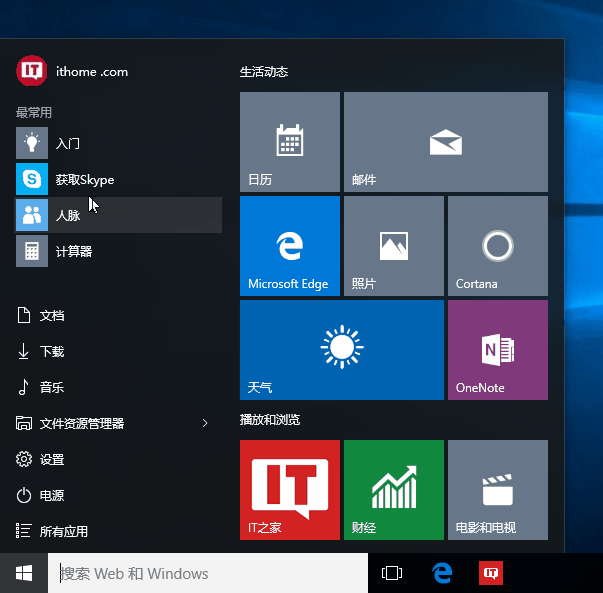603x593 pixels.
Task: Open the Cortana tile
Action: pos(497,246)
